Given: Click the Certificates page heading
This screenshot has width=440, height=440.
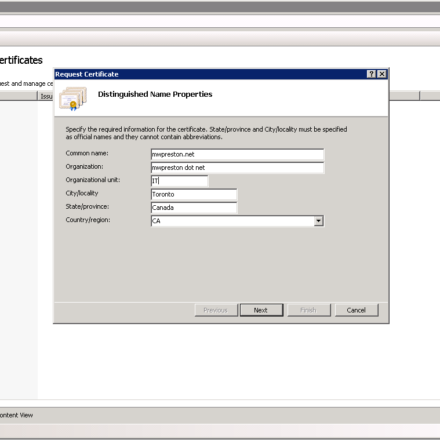Looking at the screenshot, I should click(x=21, y=60).
